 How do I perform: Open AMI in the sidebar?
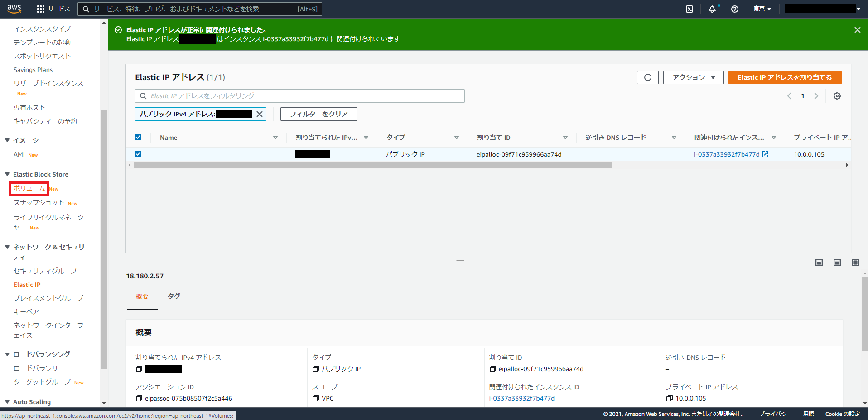[19, 155]
